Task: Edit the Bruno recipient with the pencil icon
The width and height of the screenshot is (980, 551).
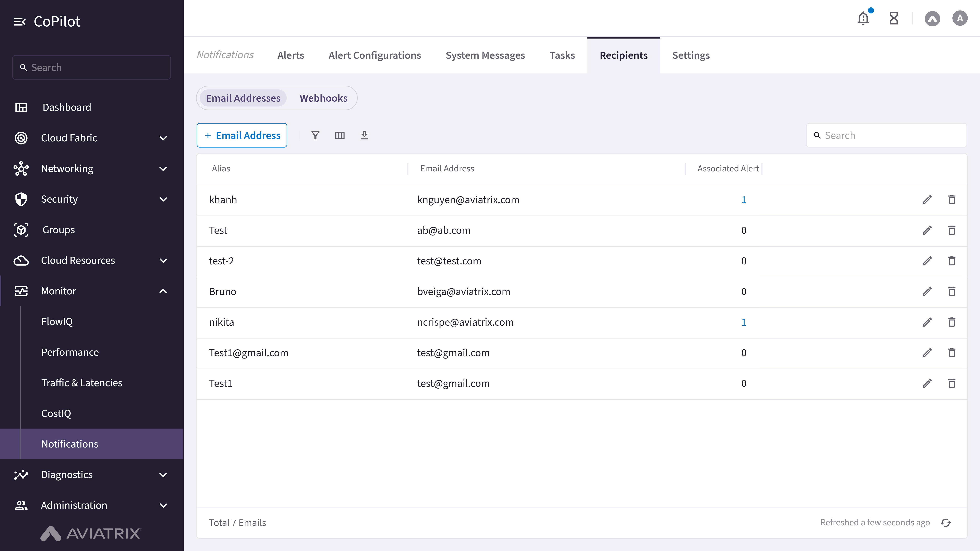Action: [927, 292]
